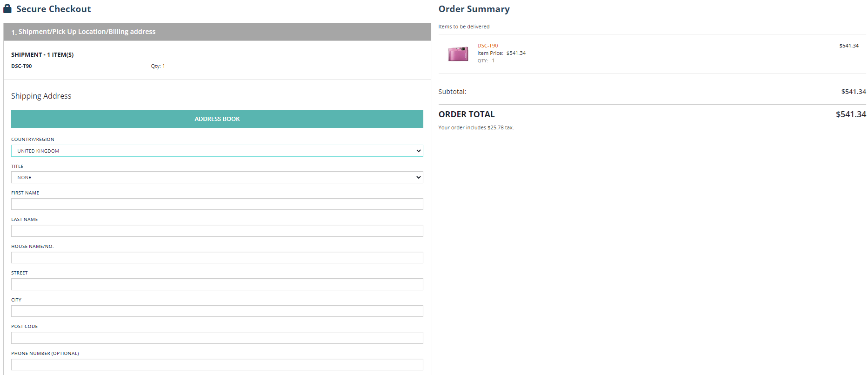The image size is (868, 375).
Task: Click the First Name input field
Action: tap(217, 204)
